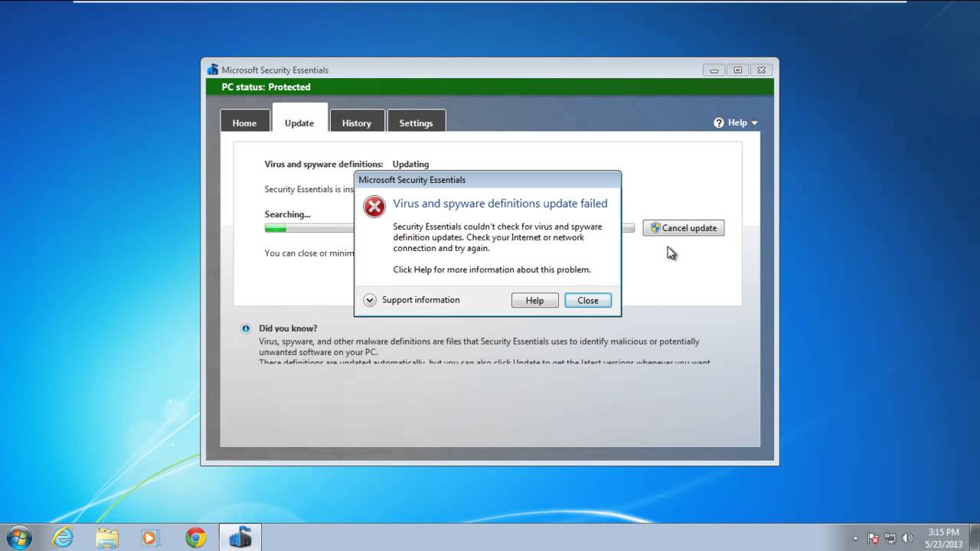Click 'PC status: Protected' text
Image resolution: width=980 pixels, height=551 pixels.
(266, 87)
